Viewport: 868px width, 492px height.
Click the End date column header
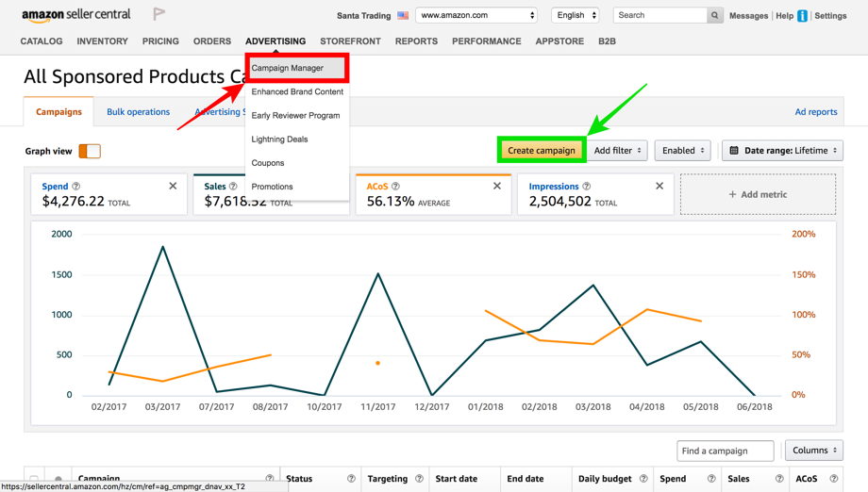526,479
